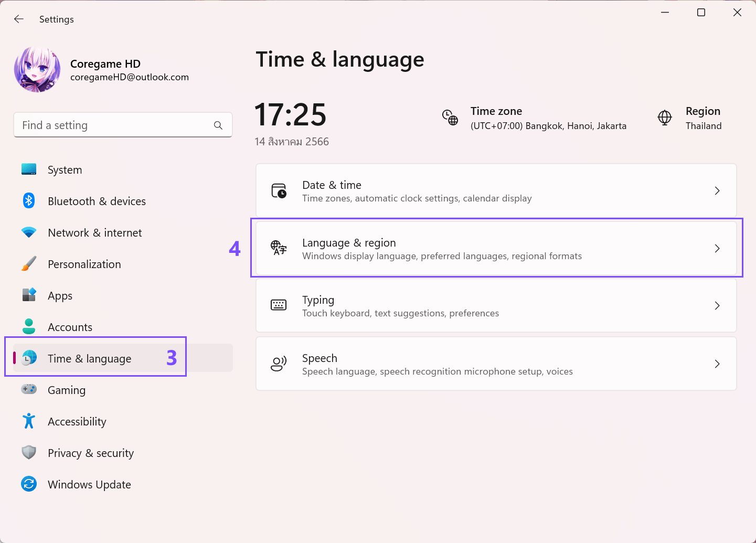
Task: Click the Coregame HD profile avatar
Action: (37, 70)
